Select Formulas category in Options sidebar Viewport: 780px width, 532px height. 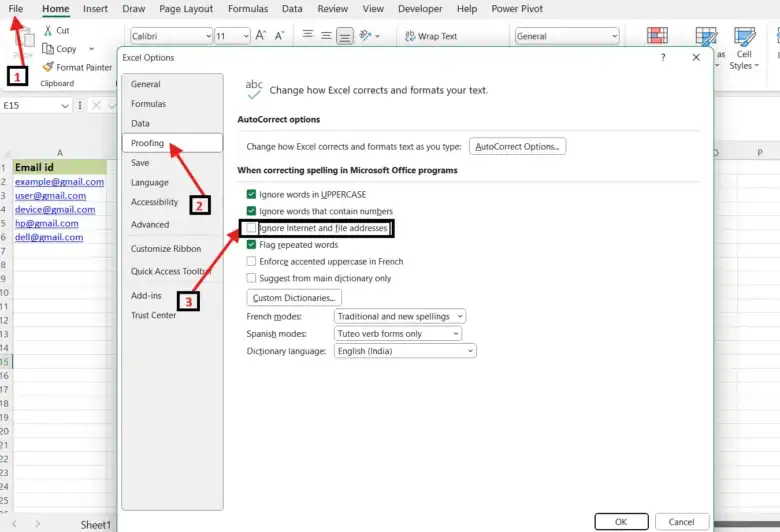click(172, 104)
